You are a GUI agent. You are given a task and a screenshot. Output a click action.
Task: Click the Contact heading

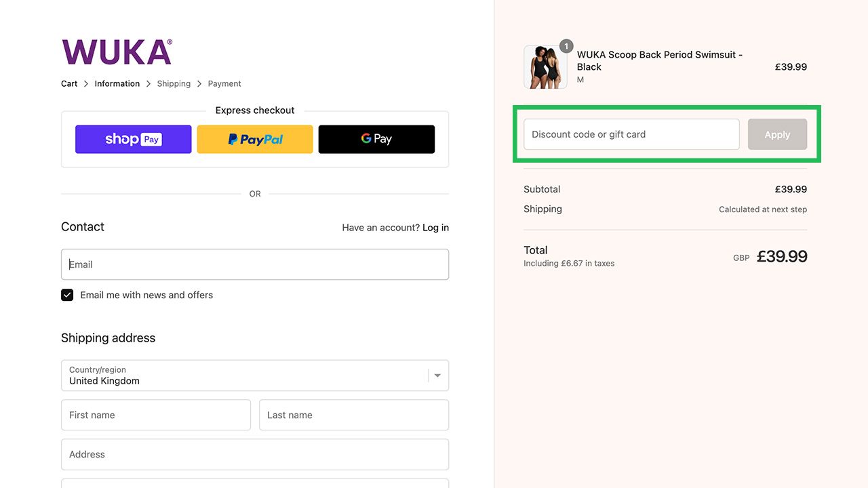coord(83,227)
